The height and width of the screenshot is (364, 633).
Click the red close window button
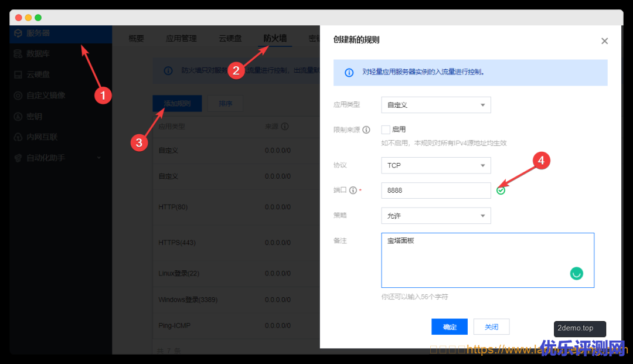[x=19, y=18]
